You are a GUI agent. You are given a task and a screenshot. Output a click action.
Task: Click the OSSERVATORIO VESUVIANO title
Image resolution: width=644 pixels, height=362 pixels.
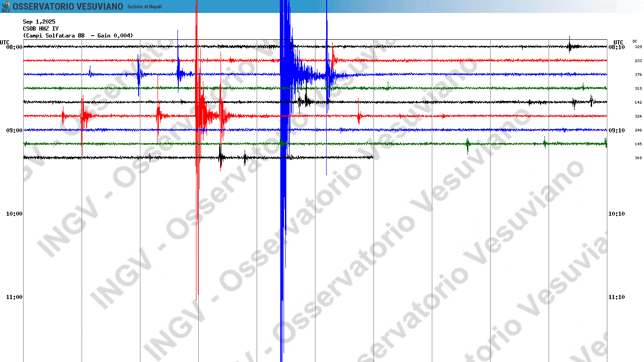coord(68,6)
